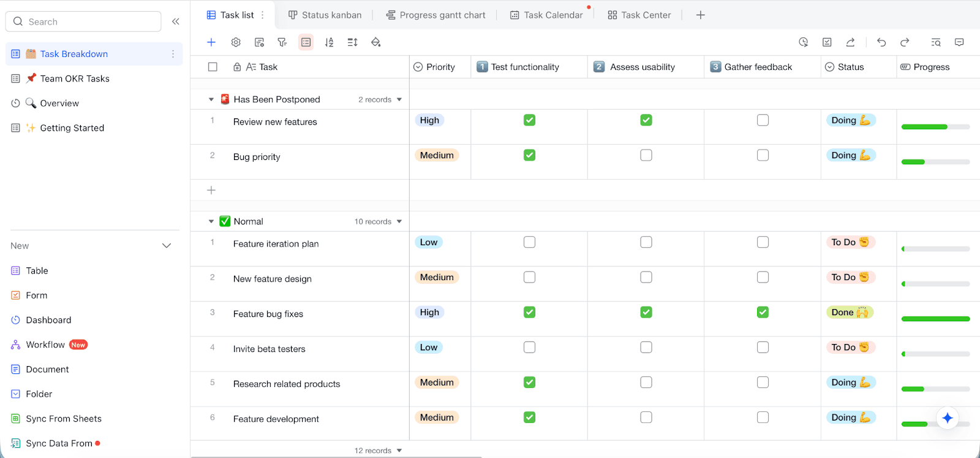Adjust row height icon in toolbar

point(352,42)
